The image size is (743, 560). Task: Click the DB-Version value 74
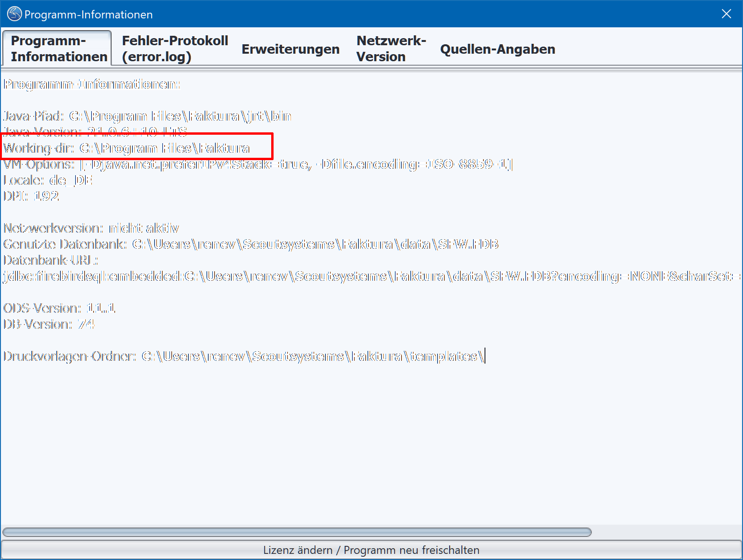pyautogui.click(x=86, y=324)
